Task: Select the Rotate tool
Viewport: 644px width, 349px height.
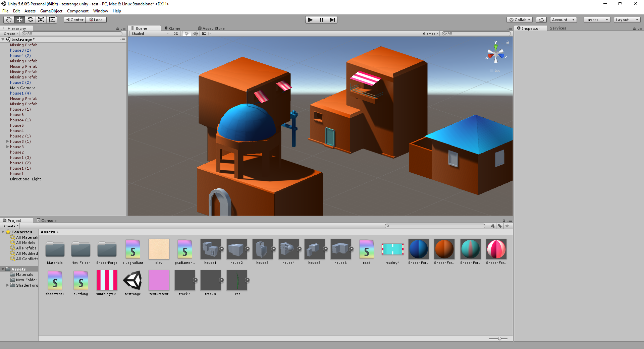Action: (x=30, y=20)
